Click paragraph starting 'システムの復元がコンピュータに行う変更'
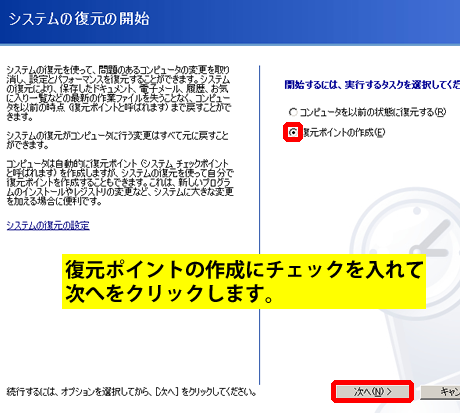The height and width of the screenshot is (413, 460). pyautogui.click(x=117, y=140)
